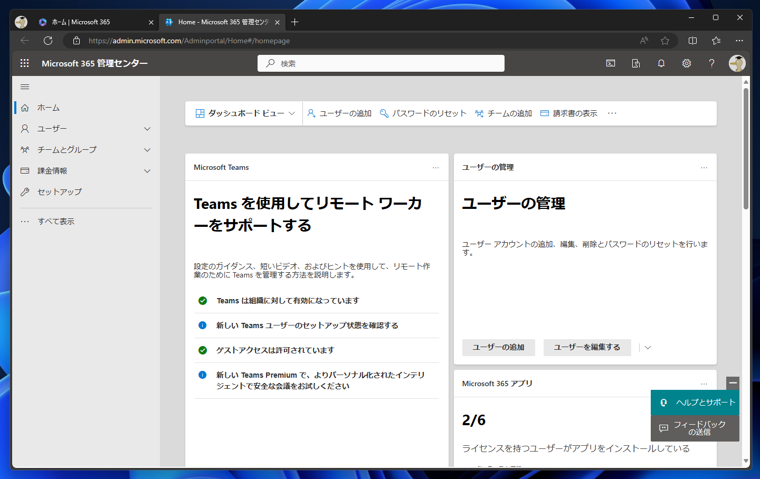Viewport: 760px width, 479px height.
Task: Open the app launcher waffle icon
Action: (25, 63)
